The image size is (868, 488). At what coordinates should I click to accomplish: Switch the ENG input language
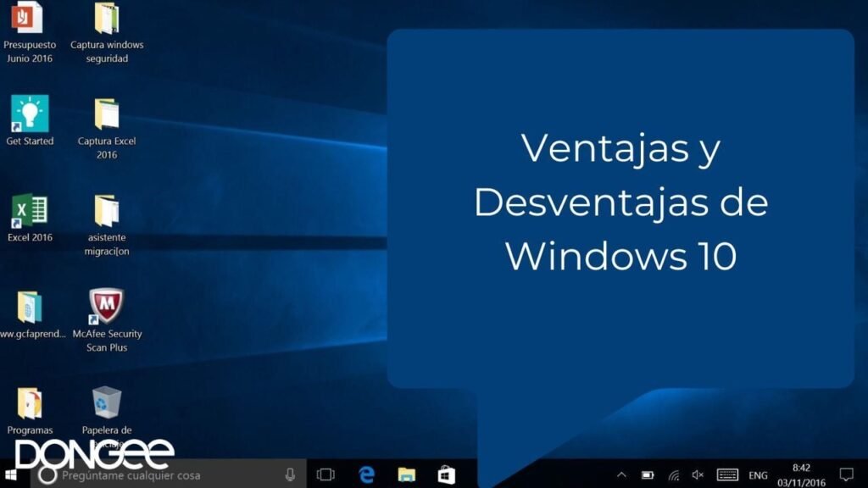point(758,475)
